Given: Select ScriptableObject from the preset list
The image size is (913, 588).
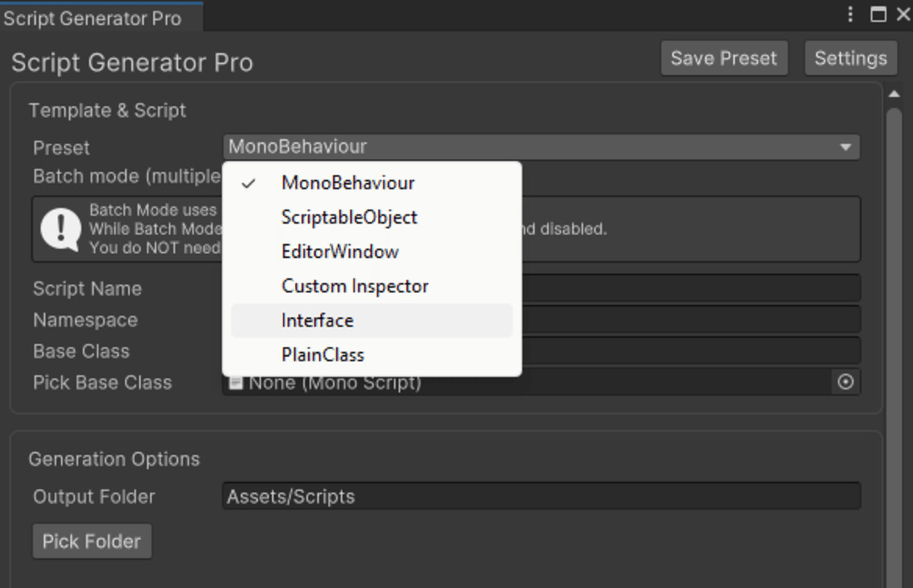Looking at the screenshot, I should [349, 217].
